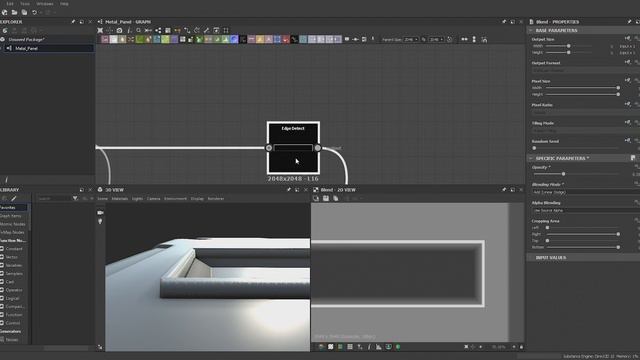Viewport: 640px width, 360px height.
Task: Open the Lights menu in 3D View
Action: point(137,199)
